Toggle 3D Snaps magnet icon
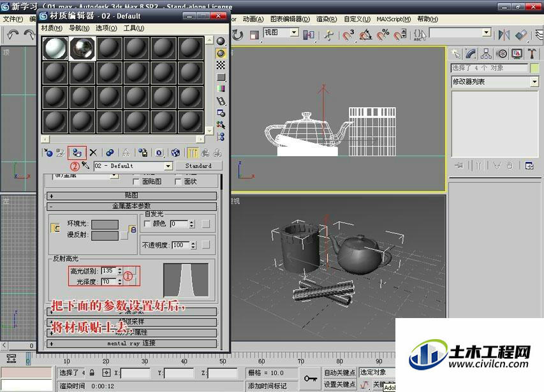This screenshot has height=392, width=544. (348, 34)
